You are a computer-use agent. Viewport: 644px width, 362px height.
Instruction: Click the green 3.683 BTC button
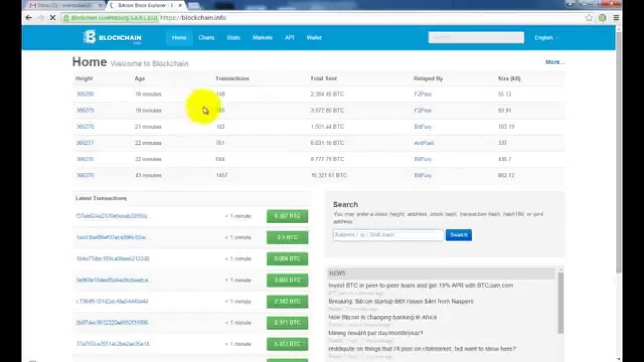click(287, 280)
